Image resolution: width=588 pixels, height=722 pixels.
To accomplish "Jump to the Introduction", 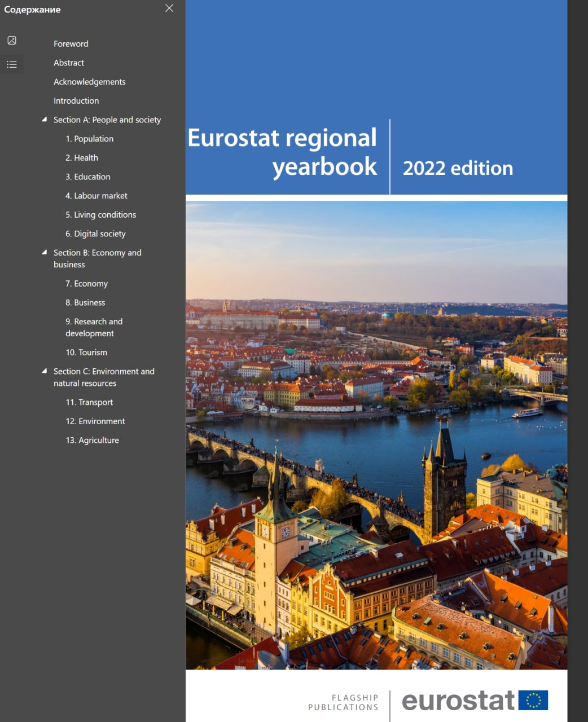I will [76, 100].
